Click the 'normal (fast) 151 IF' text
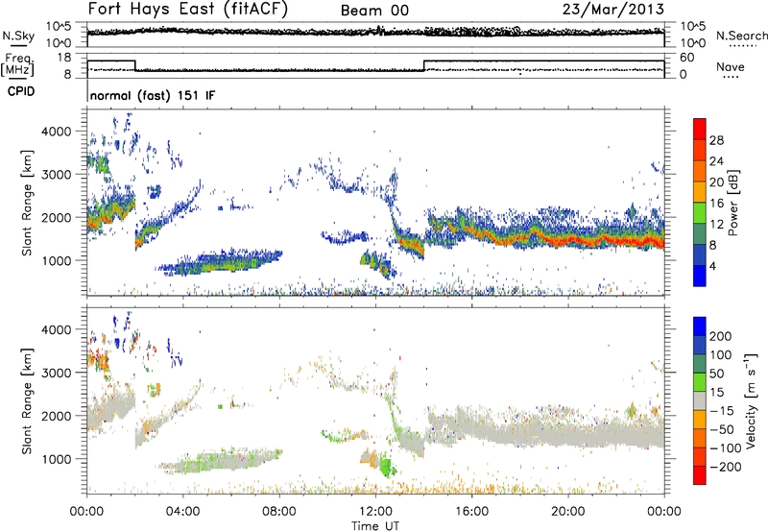The image size is (768, 532). tap(153, 95)
